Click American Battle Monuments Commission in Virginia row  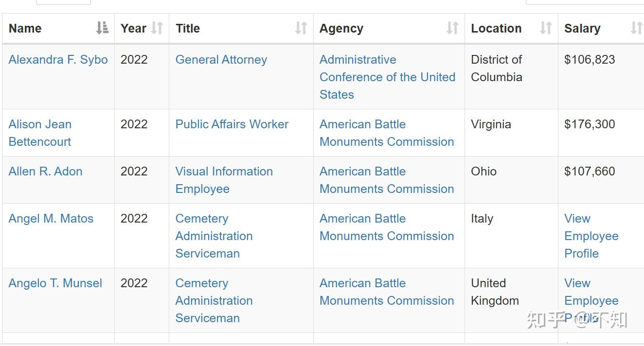[387, 133]
